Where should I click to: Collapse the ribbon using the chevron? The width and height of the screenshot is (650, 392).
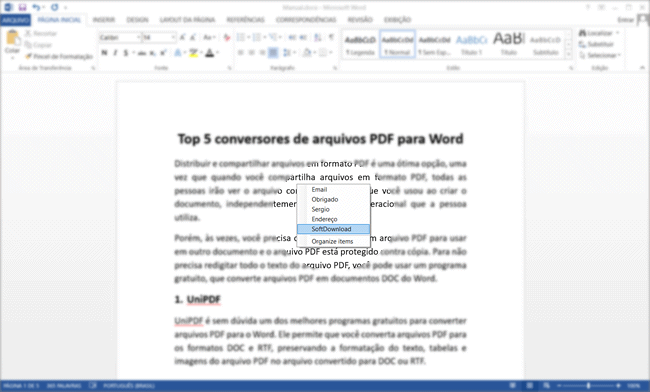(x=642, y=68)
